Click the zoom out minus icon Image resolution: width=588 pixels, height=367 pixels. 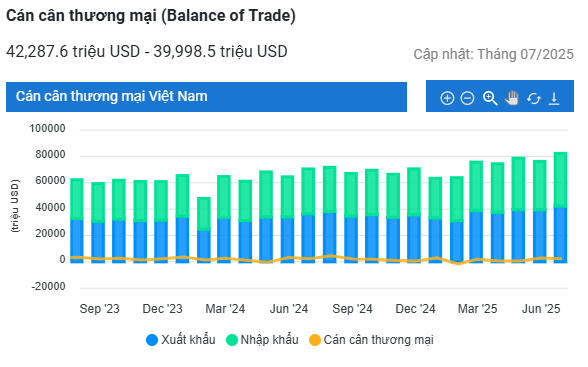tap(467, 98)
